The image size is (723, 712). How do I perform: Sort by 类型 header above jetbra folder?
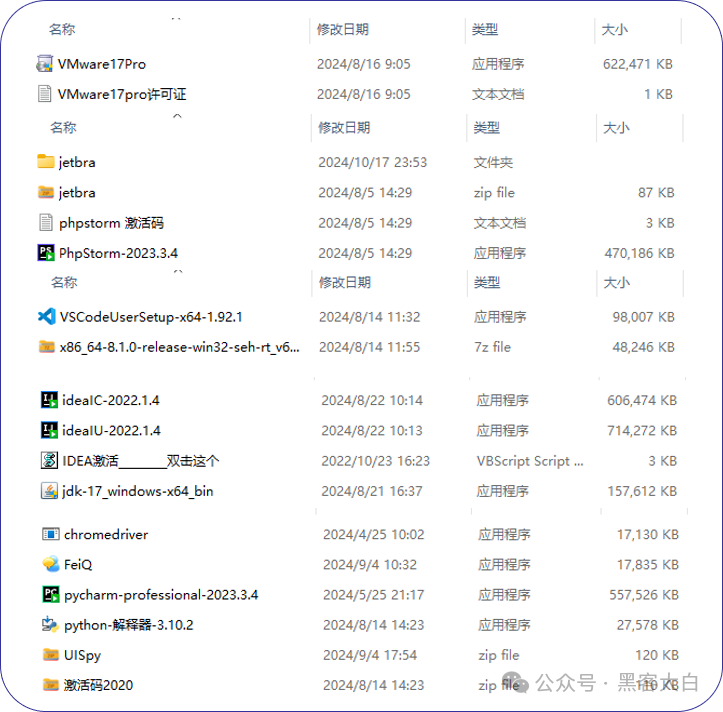486,127
